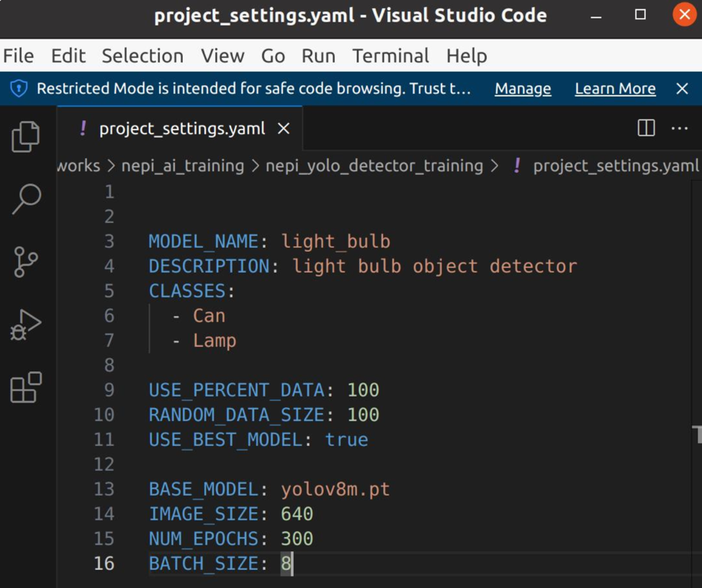Open the Search view icon
This screenshot has height=588, width=702.
26,199
